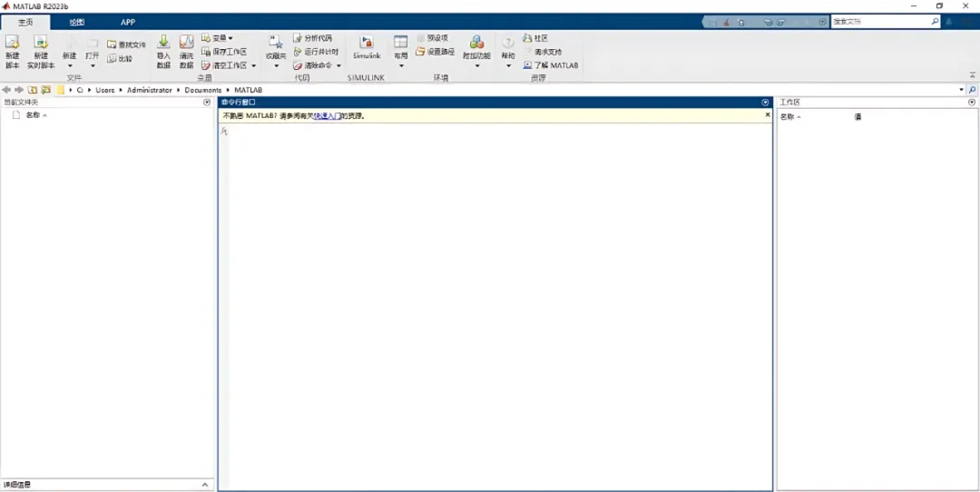Open the 新建 dropdown menu

(x=69, y=53)
